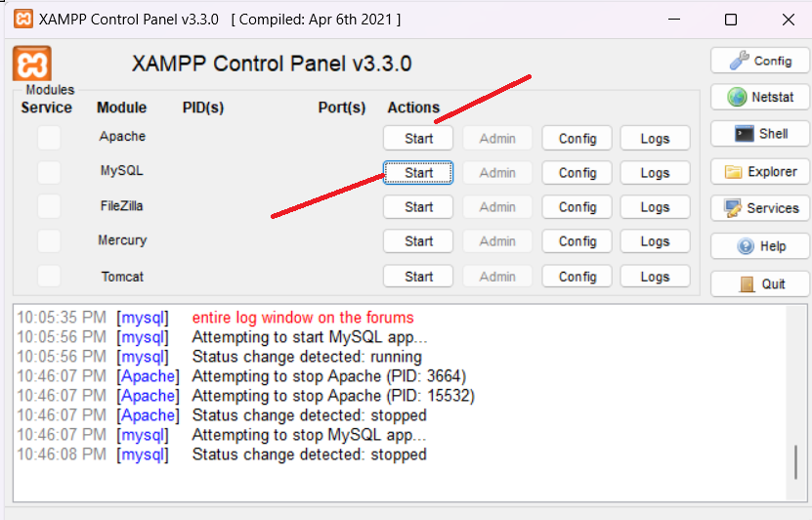Click 'Attempting to start MySQL app...' log line
812x520 pixels.
pos(310,337)
